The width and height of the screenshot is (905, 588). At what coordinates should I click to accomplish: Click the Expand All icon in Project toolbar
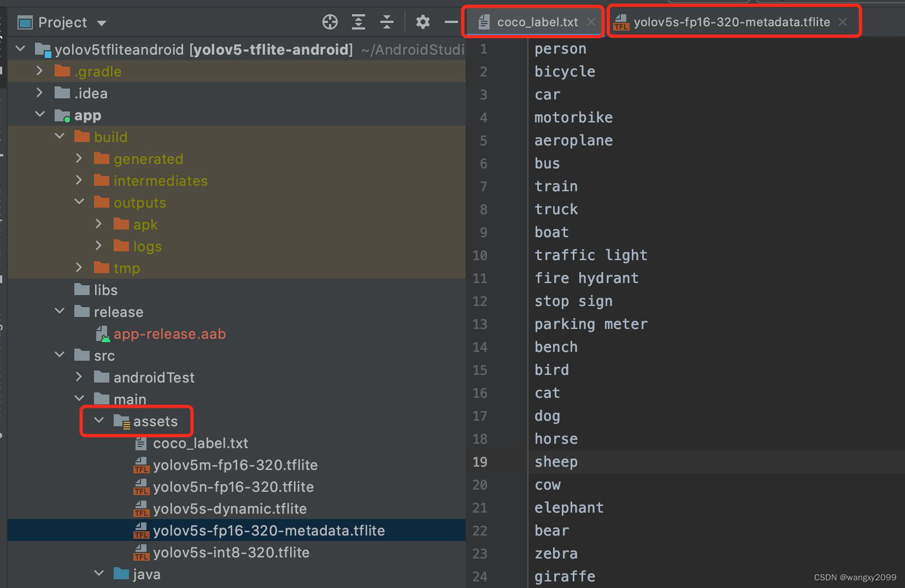tap(359, 22)
